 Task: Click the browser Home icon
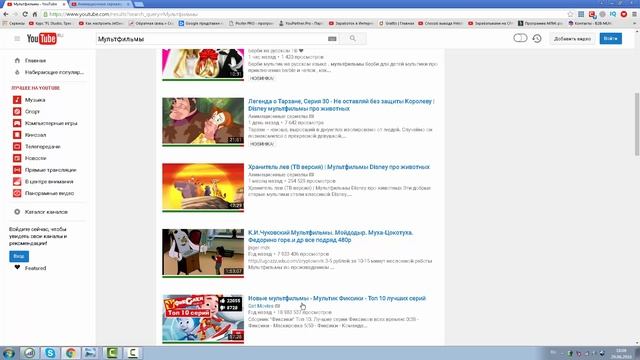(35, 14)
